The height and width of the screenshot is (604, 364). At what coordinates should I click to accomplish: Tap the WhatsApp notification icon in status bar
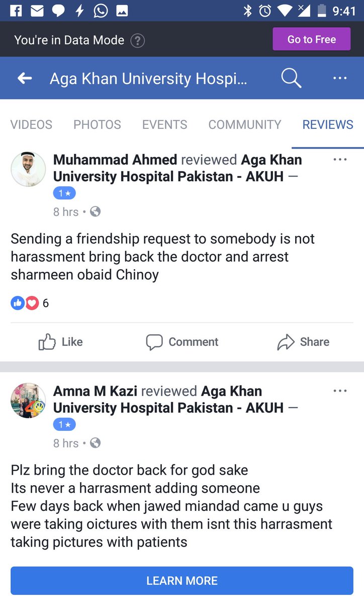point(101,11)
